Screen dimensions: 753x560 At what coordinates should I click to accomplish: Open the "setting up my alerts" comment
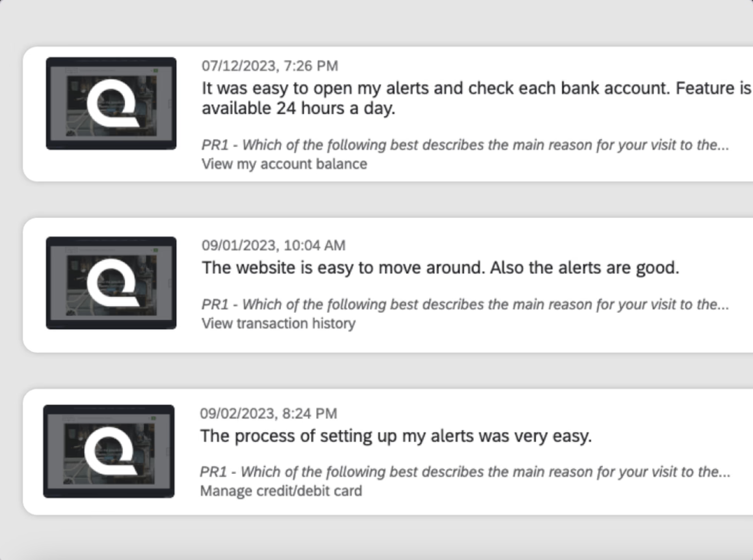coord(396,436)
